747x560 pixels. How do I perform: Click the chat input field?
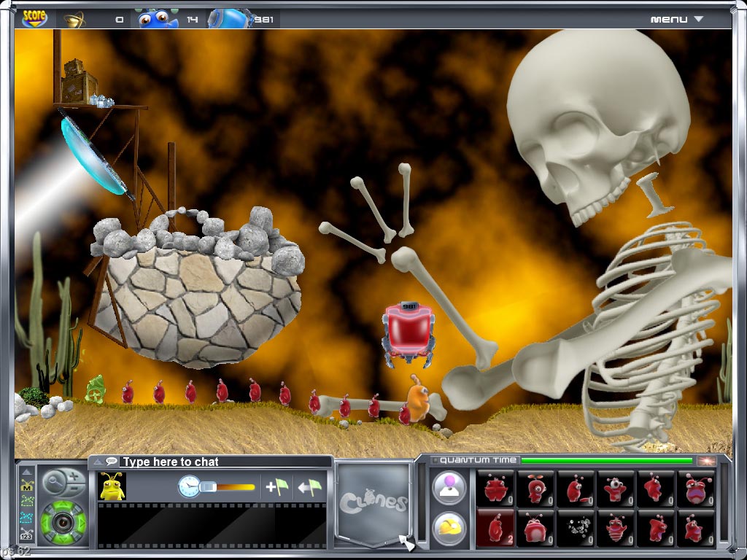219,462
